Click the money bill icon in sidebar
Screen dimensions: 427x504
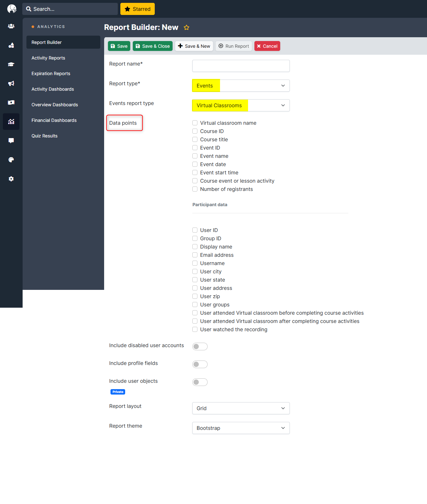click(x=11, y=102)
